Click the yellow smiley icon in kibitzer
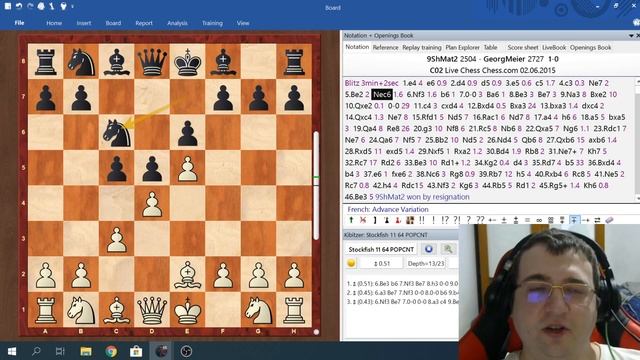 351,263
